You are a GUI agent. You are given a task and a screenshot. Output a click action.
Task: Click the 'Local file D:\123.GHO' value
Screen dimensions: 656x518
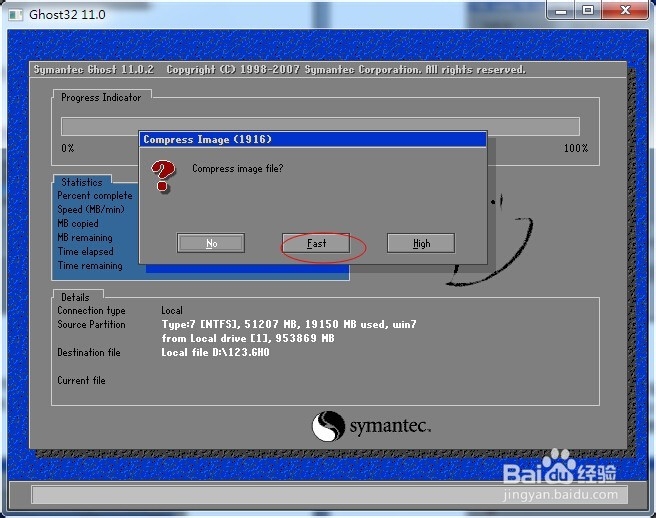(x=215, y=352)
